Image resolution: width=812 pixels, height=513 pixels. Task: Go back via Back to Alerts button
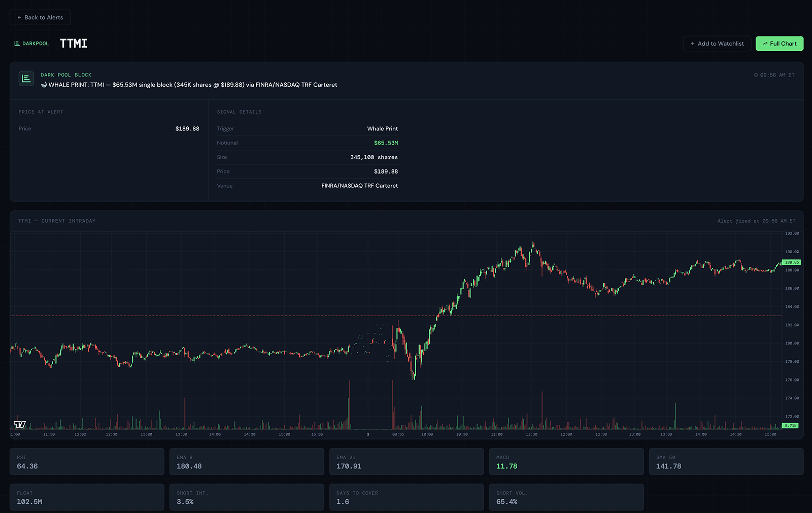pos(40,17)
